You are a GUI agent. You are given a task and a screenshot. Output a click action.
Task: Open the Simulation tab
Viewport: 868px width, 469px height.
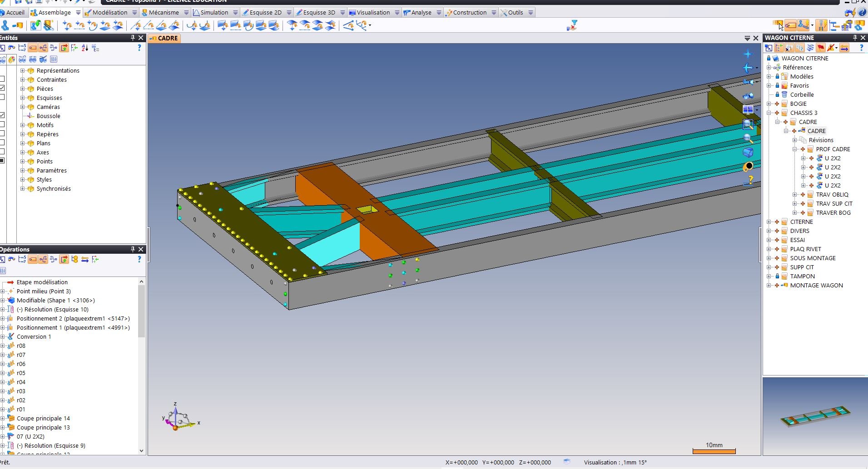(214, 12)
